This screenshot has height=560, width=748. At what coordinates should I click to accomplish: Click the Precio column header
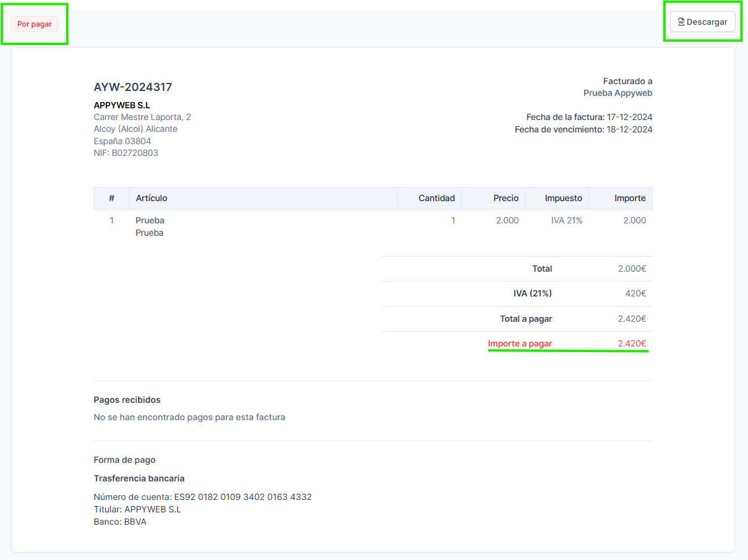(x=505, y=198)
